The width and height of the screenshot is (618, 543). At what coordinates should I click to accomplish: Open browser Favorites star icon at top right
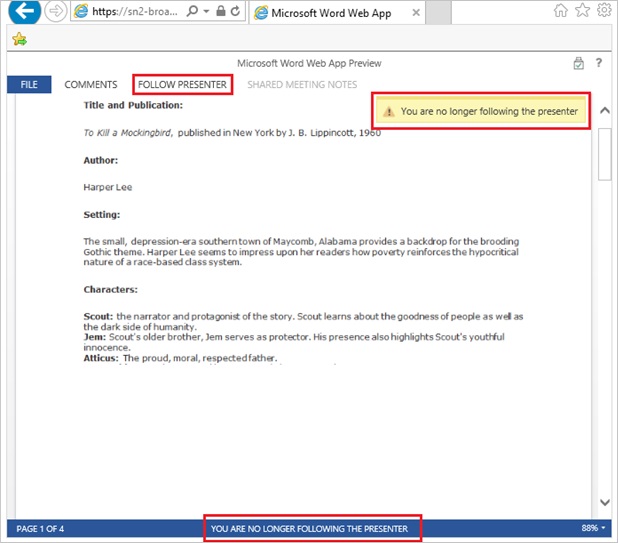tap(583, 11)
